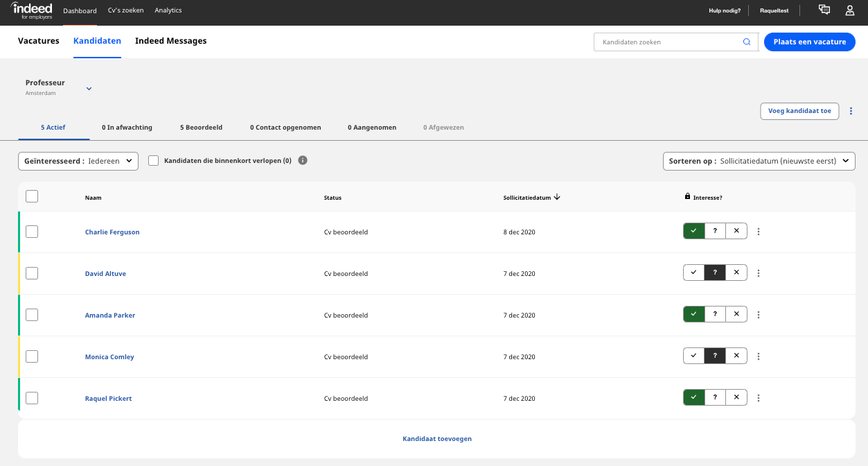Open the user account profile icon

pos(850,10)
